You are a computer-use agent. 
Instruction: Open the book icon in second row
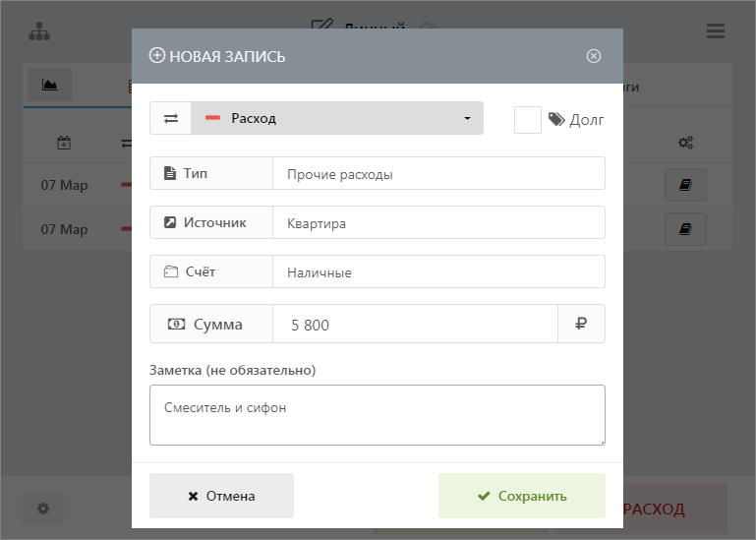click(x=685, y=229)
